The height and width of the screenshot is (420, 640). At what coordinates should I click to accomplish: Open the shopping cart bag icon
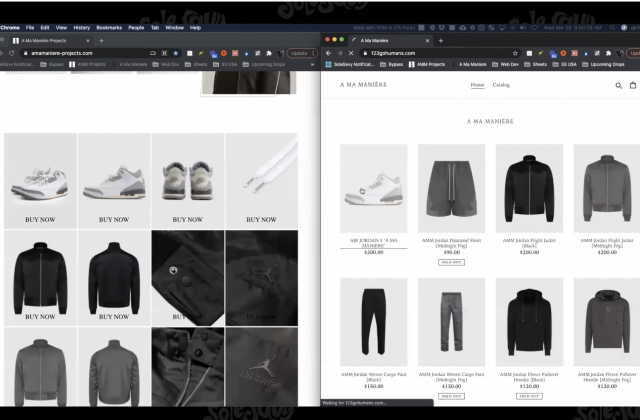click(633, 85)
